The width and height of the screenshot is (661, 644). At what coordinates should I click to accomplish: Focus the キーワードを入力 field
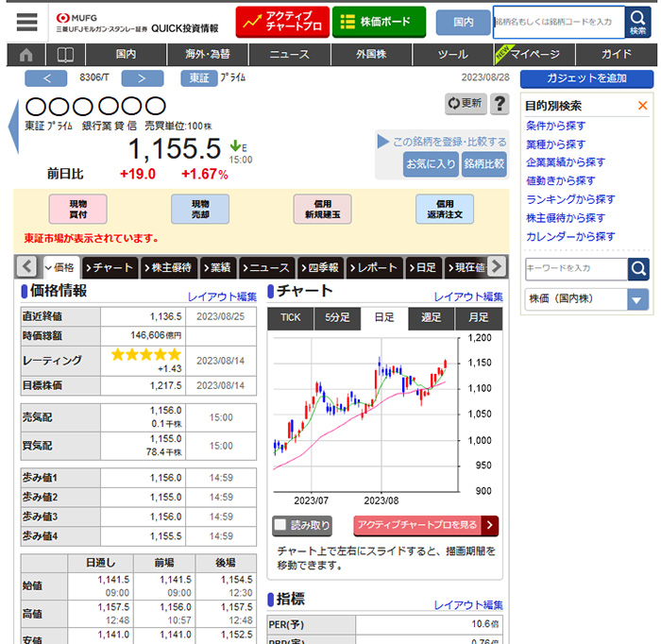[x=576, y=268]
